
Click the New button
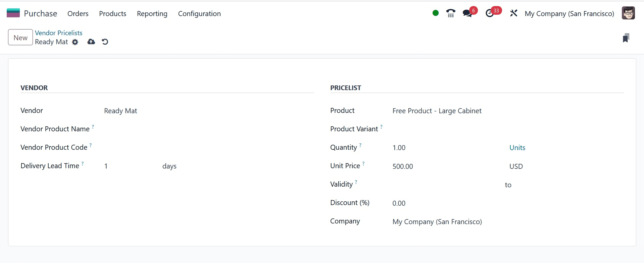pos(20,38)
